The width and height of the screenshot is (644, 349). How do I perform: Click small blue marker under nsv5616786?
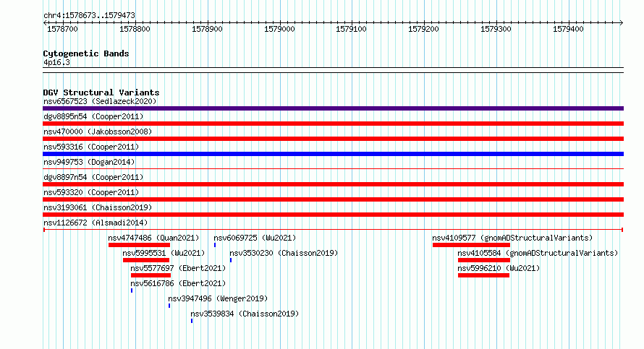(132, 290)
